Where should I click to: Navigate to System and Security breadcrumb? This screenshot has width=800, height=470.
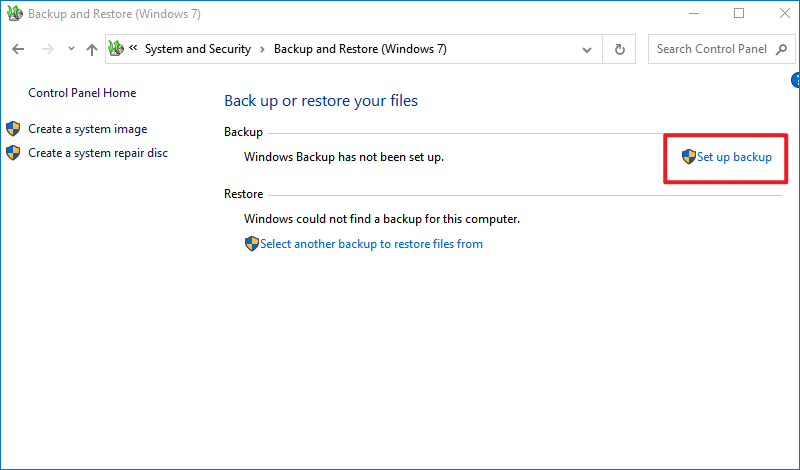pos(198,49)
